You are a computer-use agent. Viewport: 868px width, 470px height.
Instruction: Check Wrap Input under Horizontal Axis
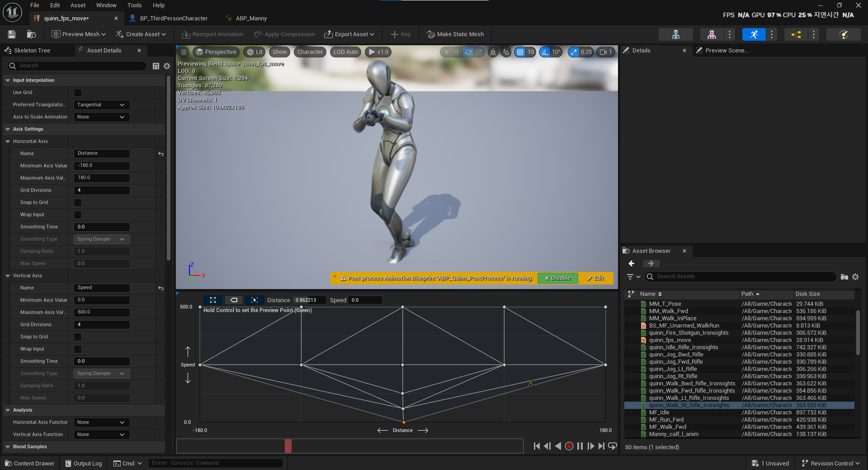pos(78,215)
